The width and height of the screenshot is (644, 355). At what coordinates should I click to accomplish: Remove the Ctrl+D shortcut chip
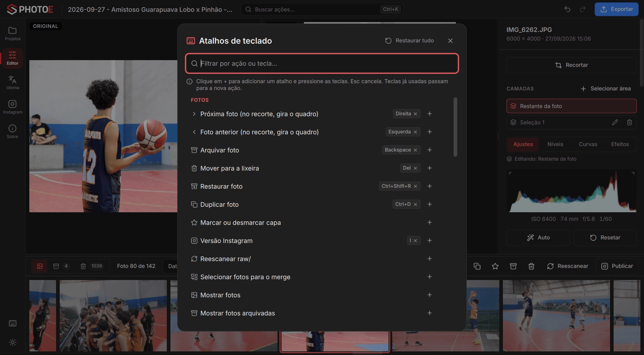(x=415, y=204)
